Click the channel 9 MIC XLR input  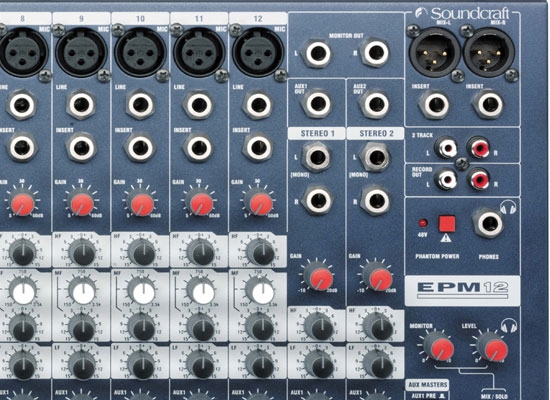(x=81, y=53)
